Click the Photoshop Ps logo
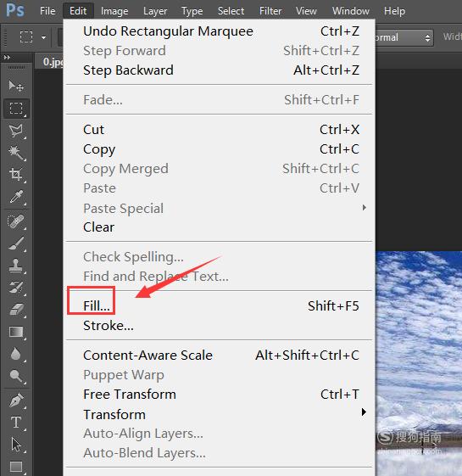Screen dimensions: 462x476 click(15, 10)
